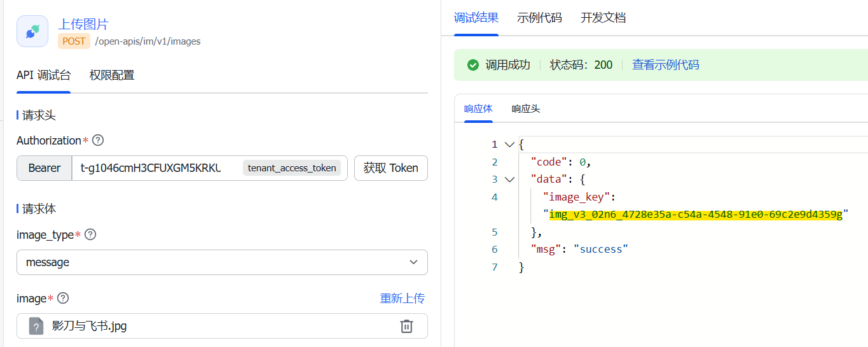Click the 查看示例代码 link

pyautogui.click(x=665, y=65)
